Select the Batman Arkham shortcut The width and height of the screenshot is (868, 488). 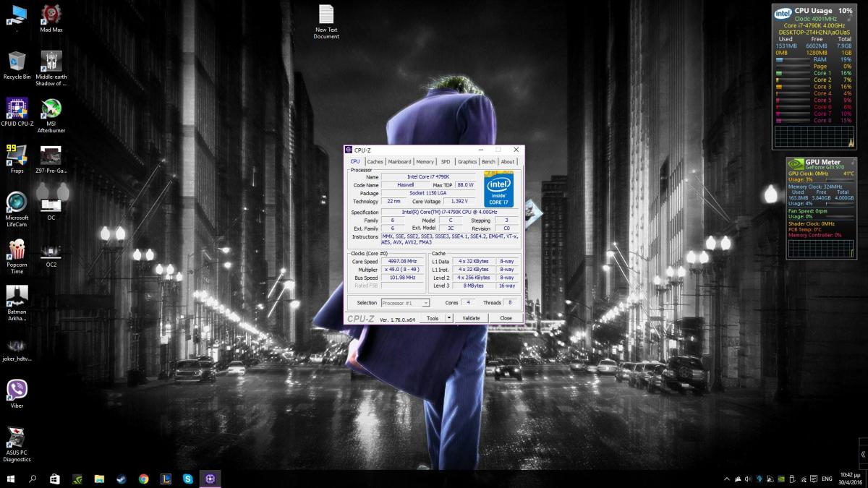pos(17,304)
